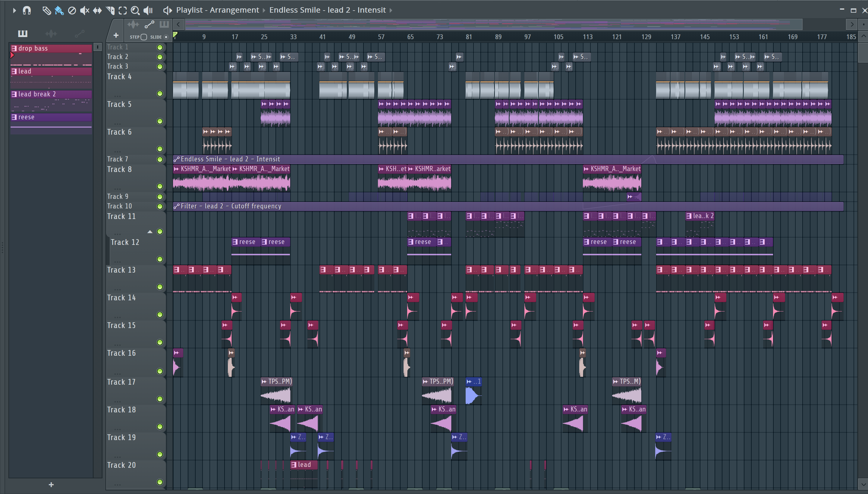Open the Track 8 options dots

pos(118,189)
